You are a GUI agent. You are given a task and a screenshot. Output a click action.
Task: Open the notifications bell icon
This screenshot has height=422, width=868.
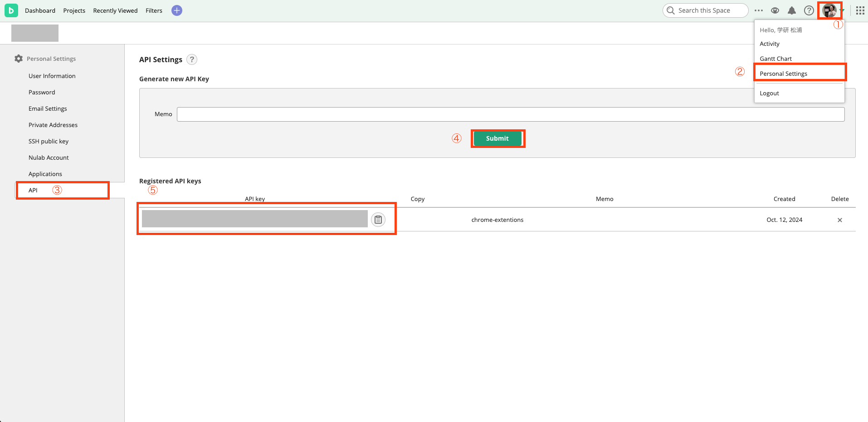(792, 10)
